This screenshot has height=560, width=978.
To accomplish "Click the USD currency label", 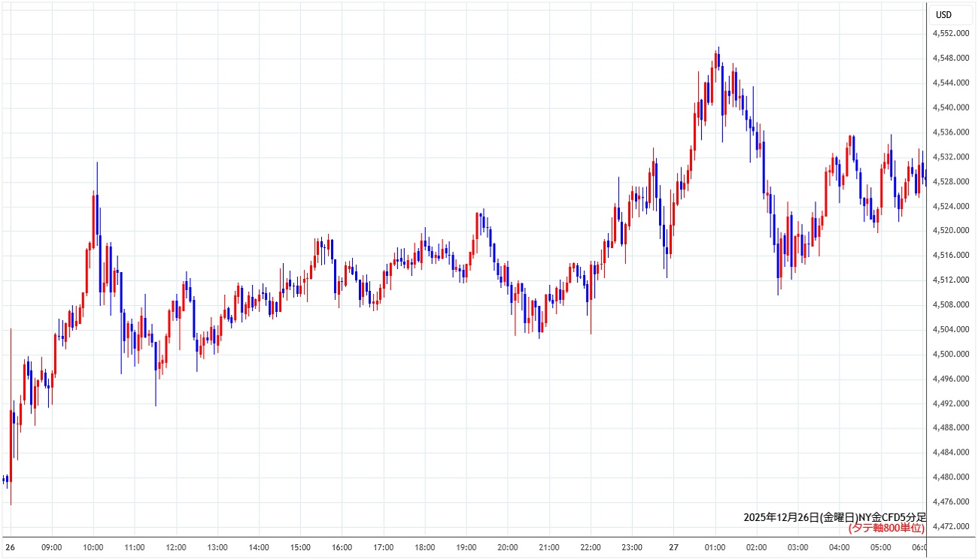I will 943,14.
